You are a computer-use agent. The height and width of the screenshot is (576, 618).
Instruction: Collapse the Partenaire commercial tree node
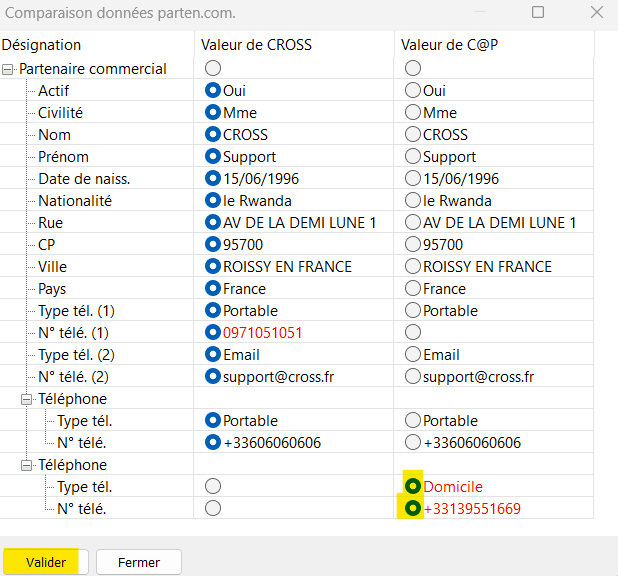tap(7, 69)
